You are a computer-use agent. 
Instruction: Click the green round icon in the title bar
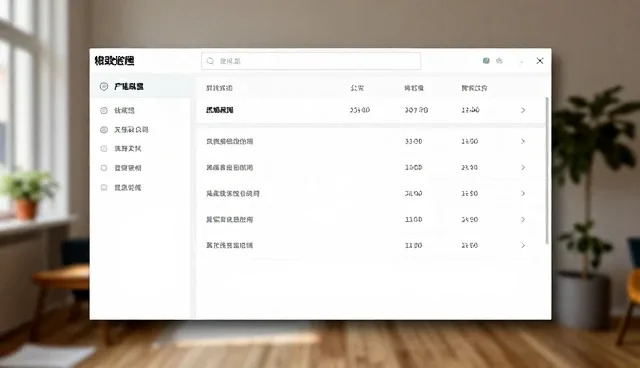(486, 61)
